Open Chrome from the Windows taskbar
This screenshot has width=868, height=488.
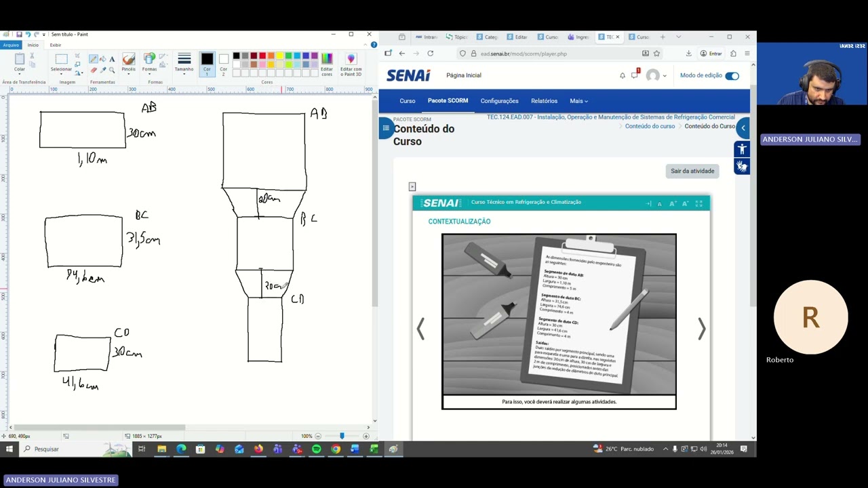coord(336,449)
